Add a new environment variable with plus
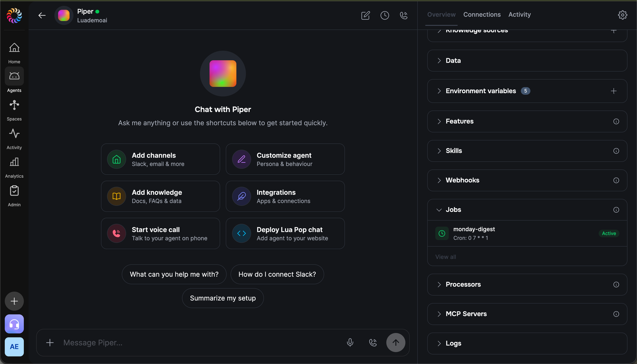The image size is (637, 364). pyautogui.click(x=613, y=91)
